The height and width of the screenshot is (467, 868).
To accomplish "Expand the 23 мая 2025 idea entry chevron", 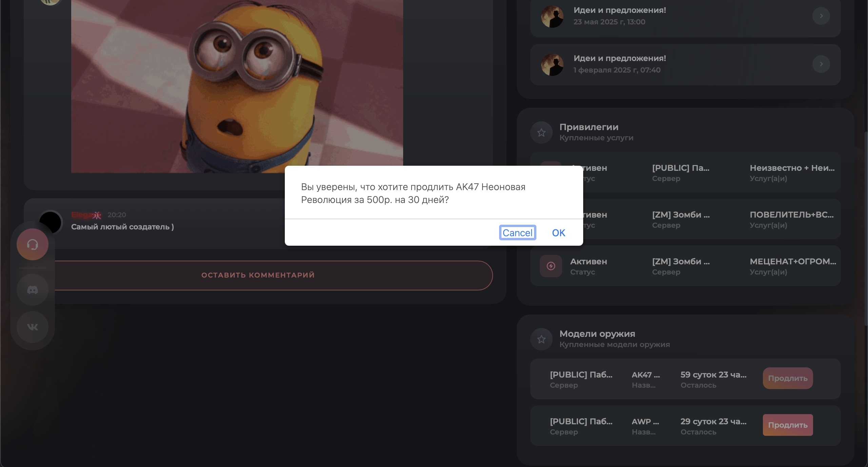I will coord(821,16).
